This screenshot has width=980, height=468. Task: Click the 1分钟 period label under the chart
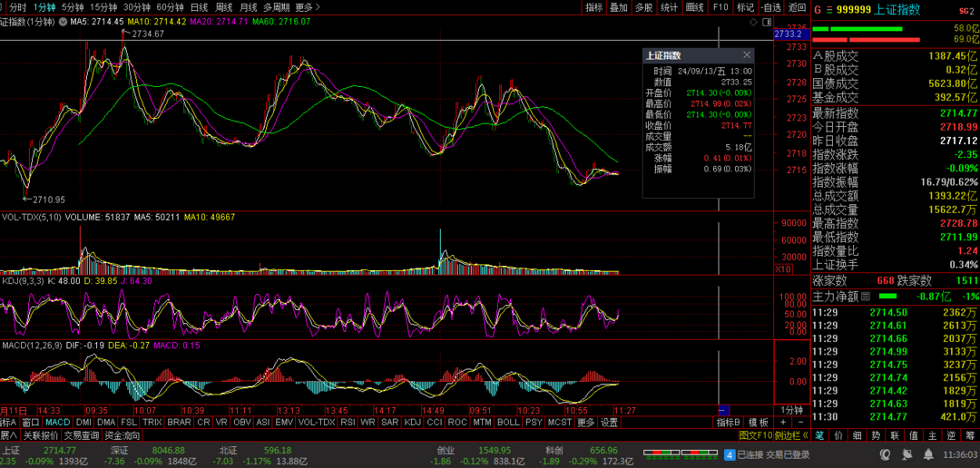coord(792,410)
